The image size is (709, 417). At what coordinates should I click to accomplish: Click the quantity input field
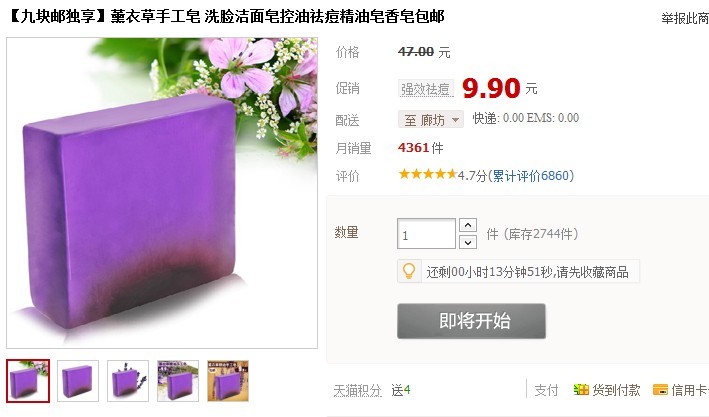[x=426, y=234]
